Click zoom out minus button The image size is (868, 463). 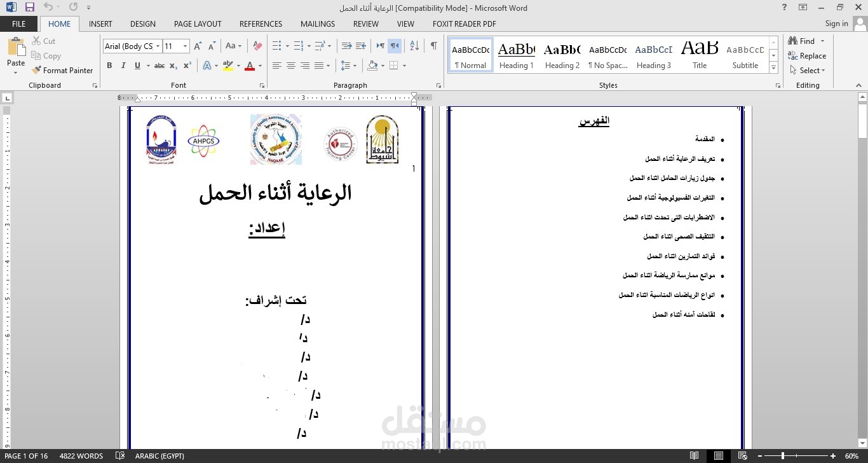pos(759,456)
